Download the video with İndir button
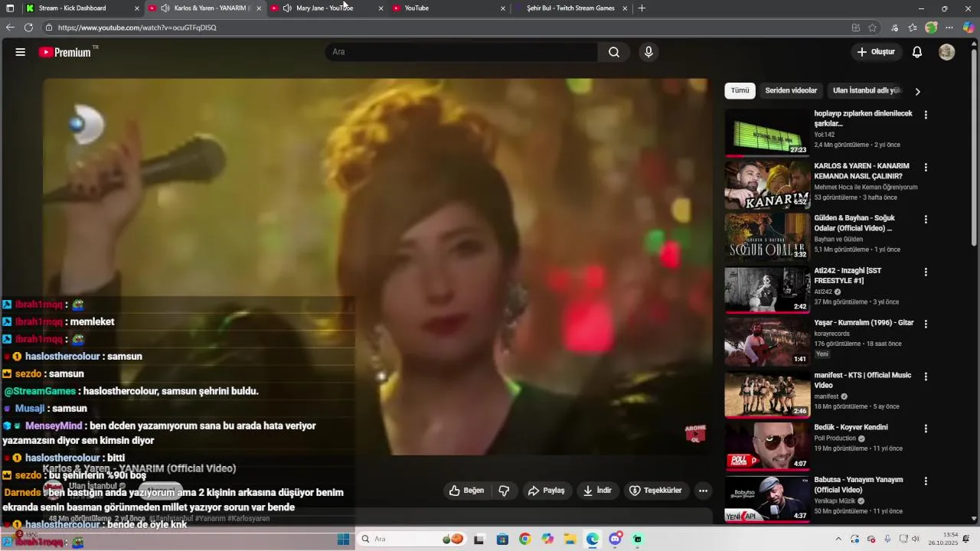Screen dimensions: 980x551 tap(597, 491)
